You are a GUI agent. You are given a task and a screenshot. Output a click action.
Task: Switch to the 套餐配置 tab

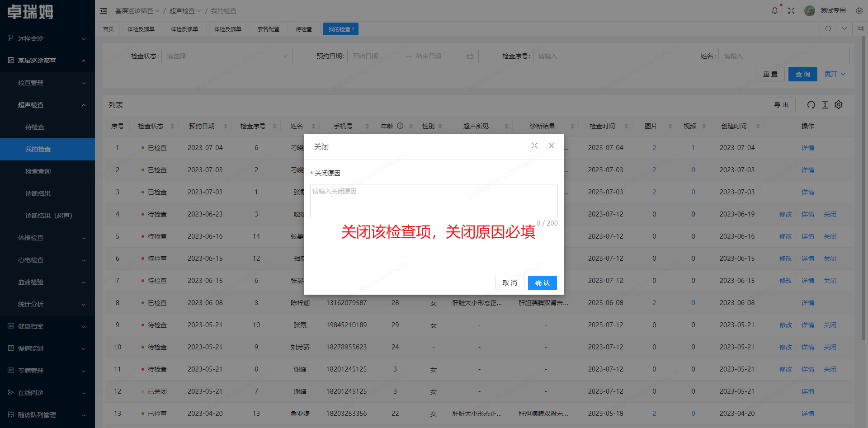click(269, 29)
